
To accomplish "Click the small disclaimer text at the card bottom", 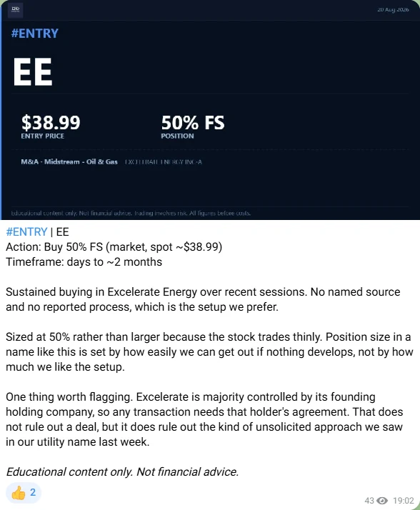I will tap(131, 214).
